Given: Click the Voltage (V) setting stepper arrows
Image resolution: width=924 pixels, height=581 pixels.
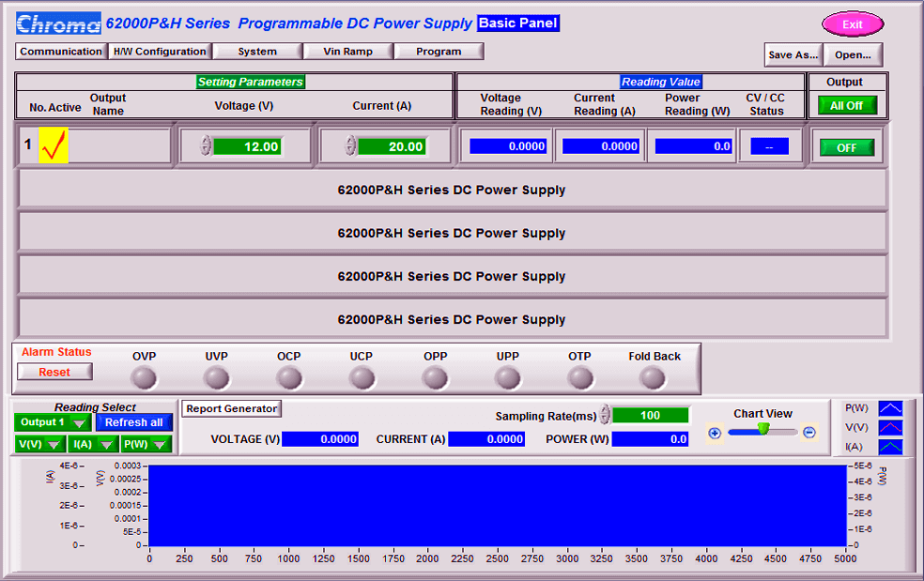Looking at the screenshot, I should point(206,145).
